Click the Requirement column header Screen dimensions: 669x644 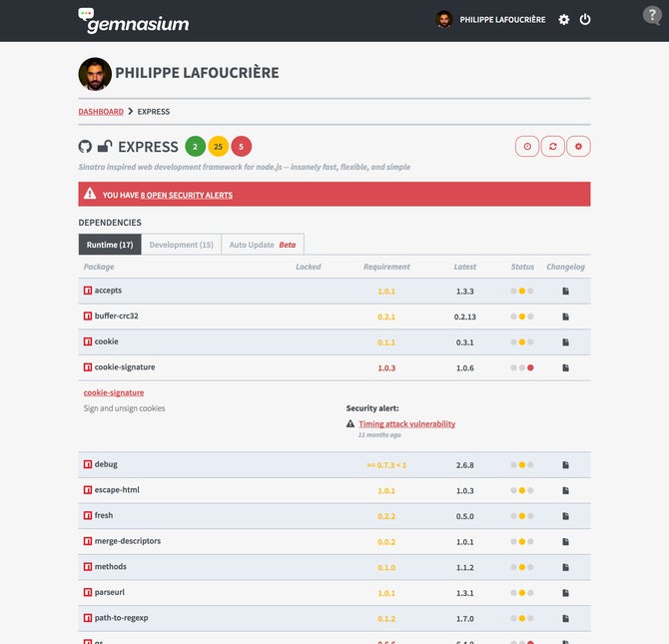click(386, 267)
